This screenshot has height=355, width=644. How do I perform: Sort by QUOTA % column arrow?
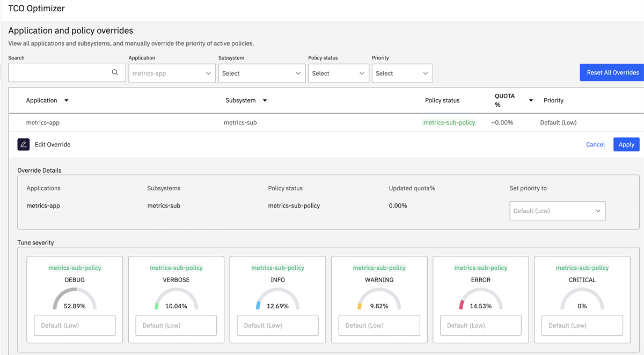click(x=531, y=101)
